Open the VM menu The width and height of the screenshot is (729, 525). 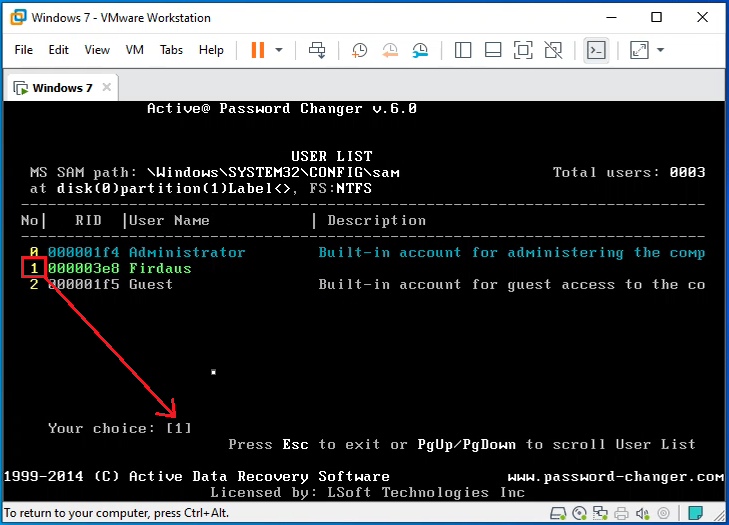[x=134, y=50]
